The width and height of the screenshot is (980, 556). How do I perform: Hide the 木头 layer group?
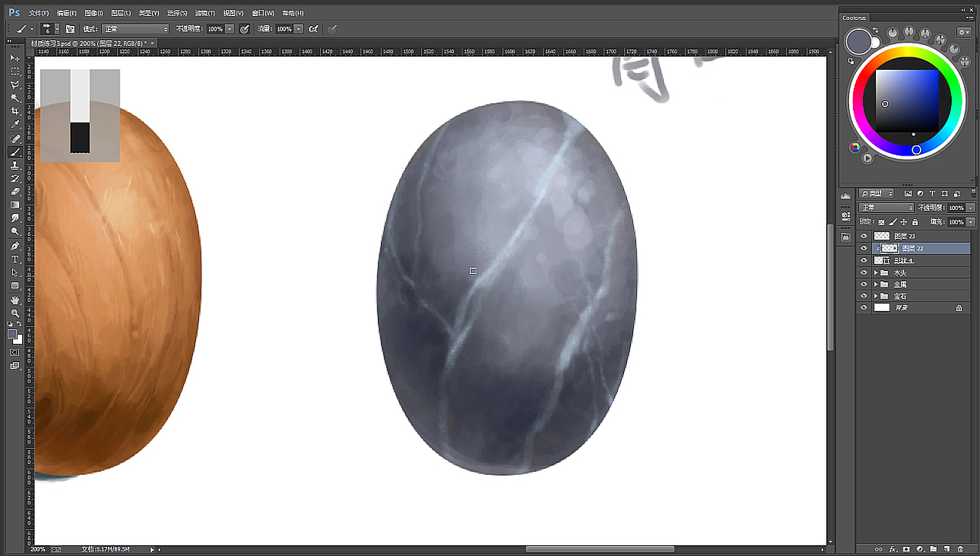coord(864,273)
